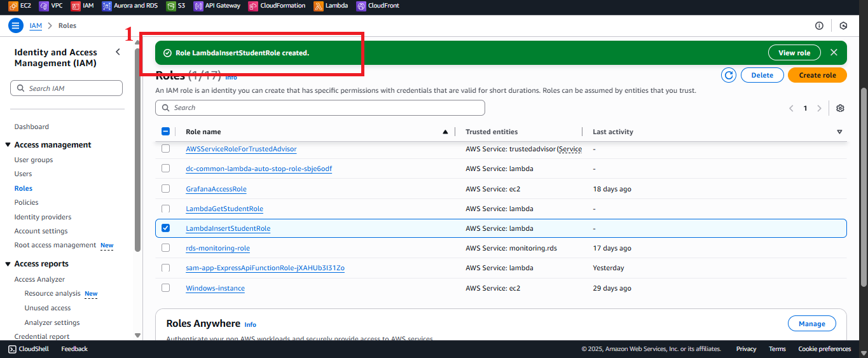Image resolution: width=868 pixels, height=358 pixels.
Task: Open Info link next to Roles heading
Action: 231,78
